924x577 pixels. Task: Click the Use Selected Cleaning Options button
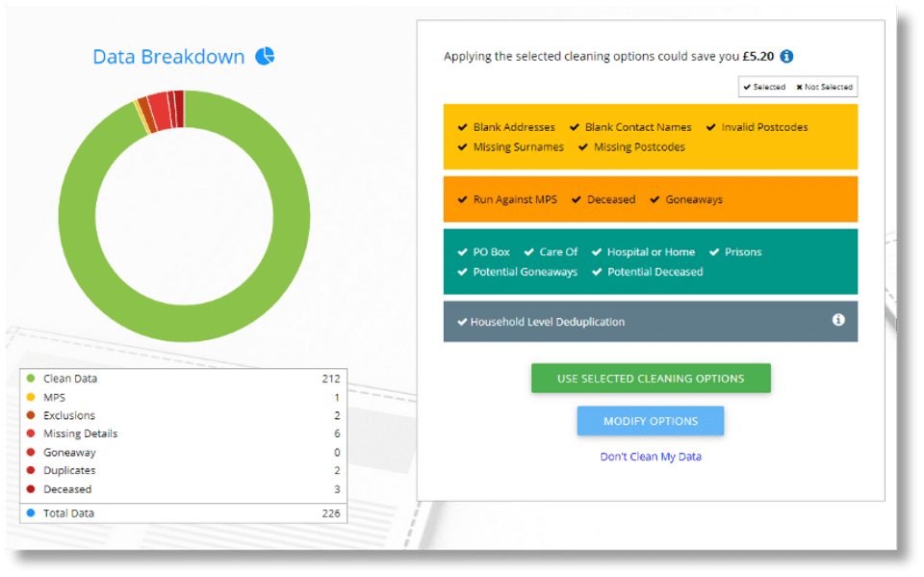(x=651, y=379)
